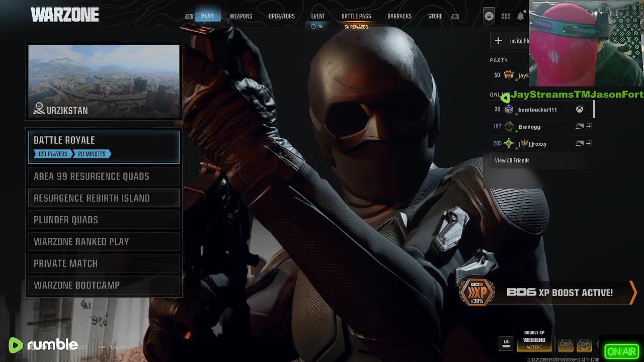
Task: Click the LB bumper icon left of Play tab
Action: click(x=189, y=16)
